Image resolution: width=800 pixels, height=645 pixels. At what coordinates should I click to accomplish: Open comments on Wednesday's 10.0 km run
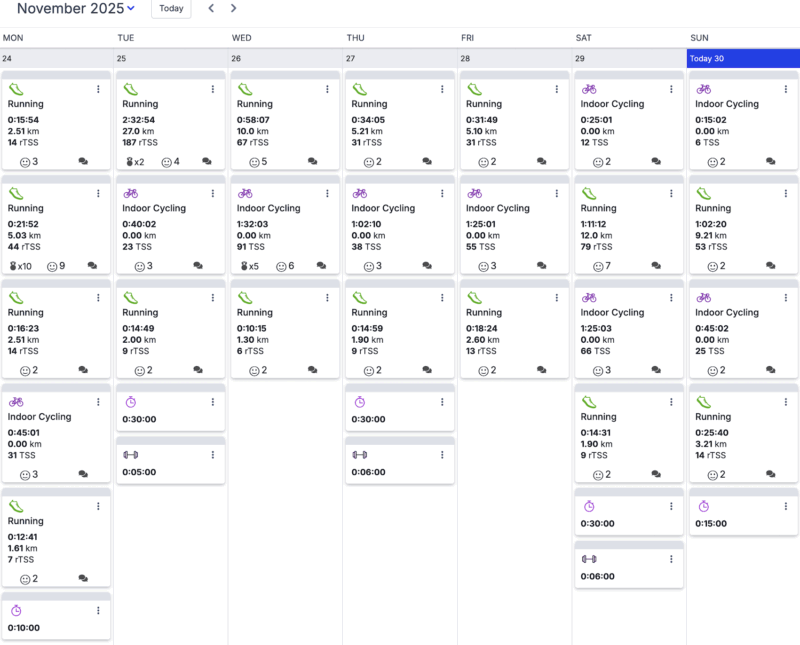click(x=312, y=162)
